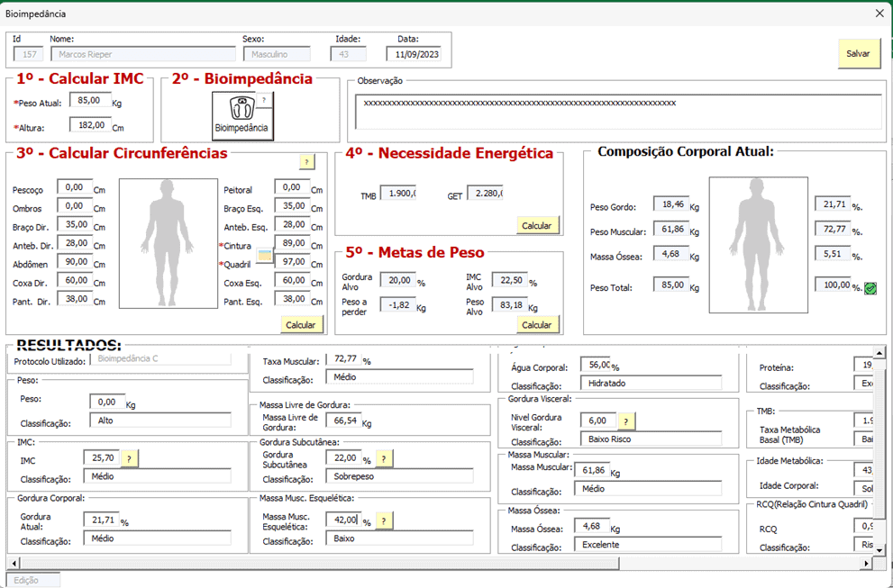Close the Bioimpedância window
Viewport: 893px width, 588px height.
(879, 14)
